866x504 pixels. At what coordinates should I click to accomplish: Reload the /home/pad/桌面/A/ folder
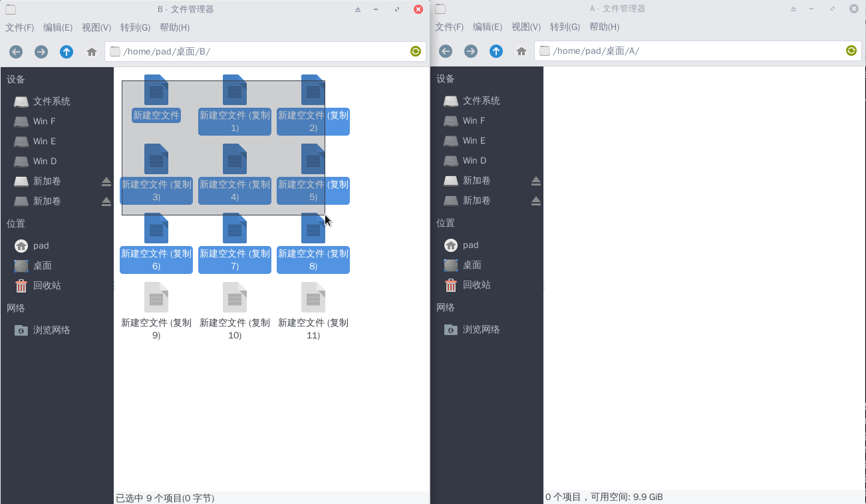[851, 51]
